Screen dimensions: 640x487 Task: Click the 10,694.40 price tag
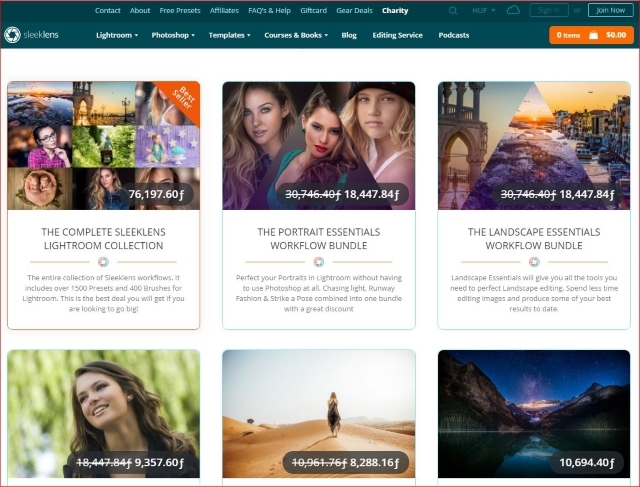587,463
